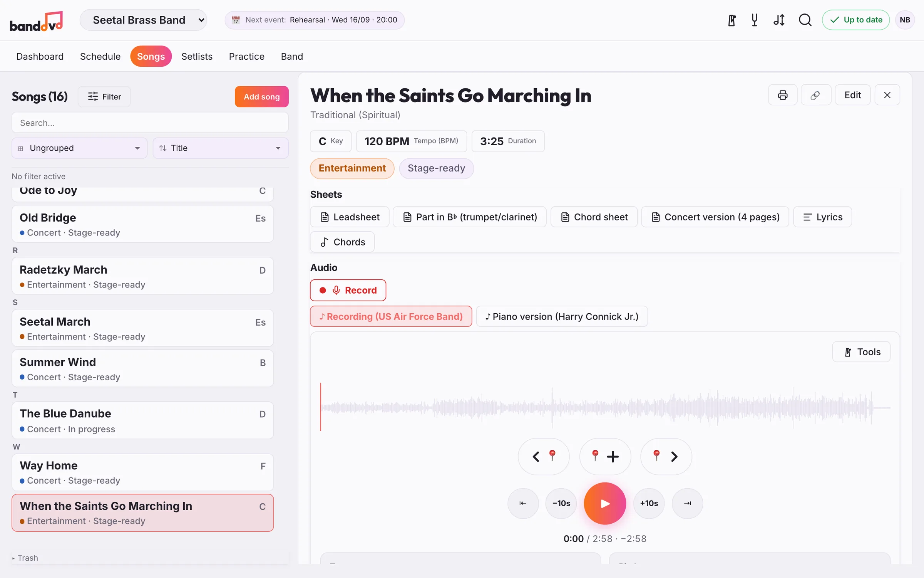Switch to the Schedule tab

[100, 56]
